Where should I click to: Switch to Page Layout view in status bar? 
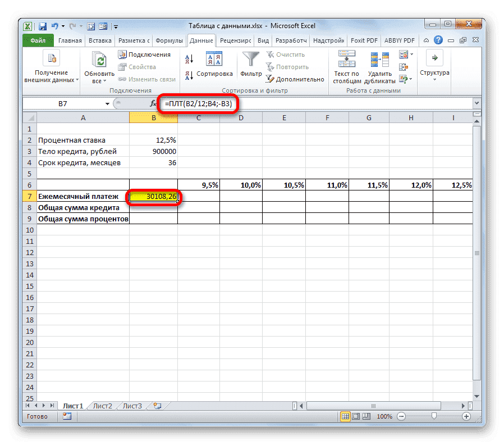[x=356, y=416]
